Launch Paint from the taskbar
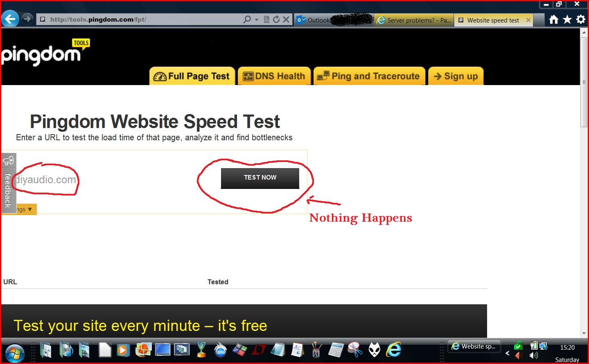The width and height of the screenshot is (589, 364). point(316,350)
